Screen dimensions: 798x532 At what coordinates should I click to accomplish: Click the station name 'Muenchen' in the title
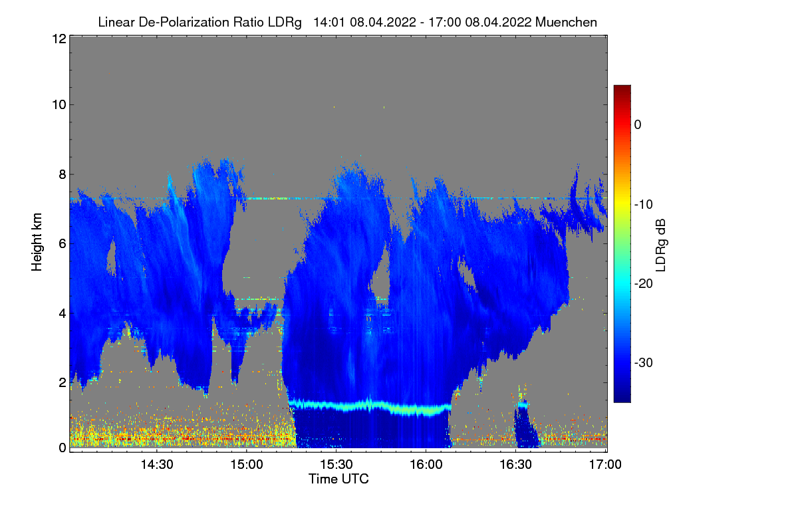tap(566, 23)
